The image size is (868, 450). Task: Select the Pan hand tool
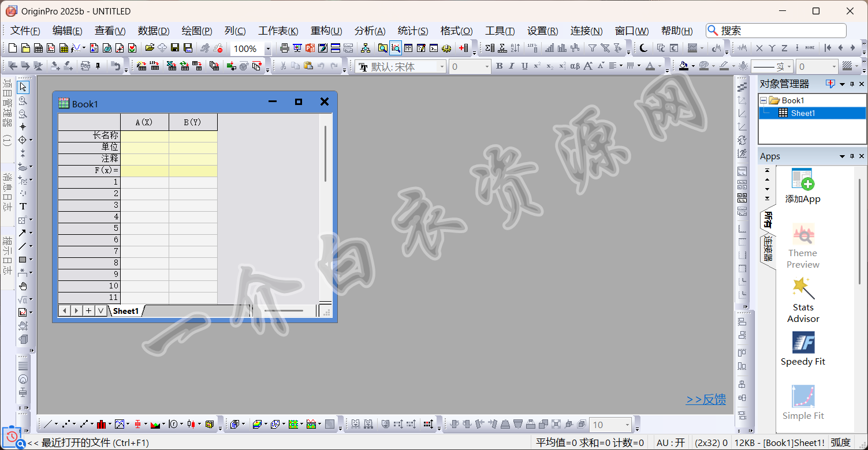tap(23, 286)
